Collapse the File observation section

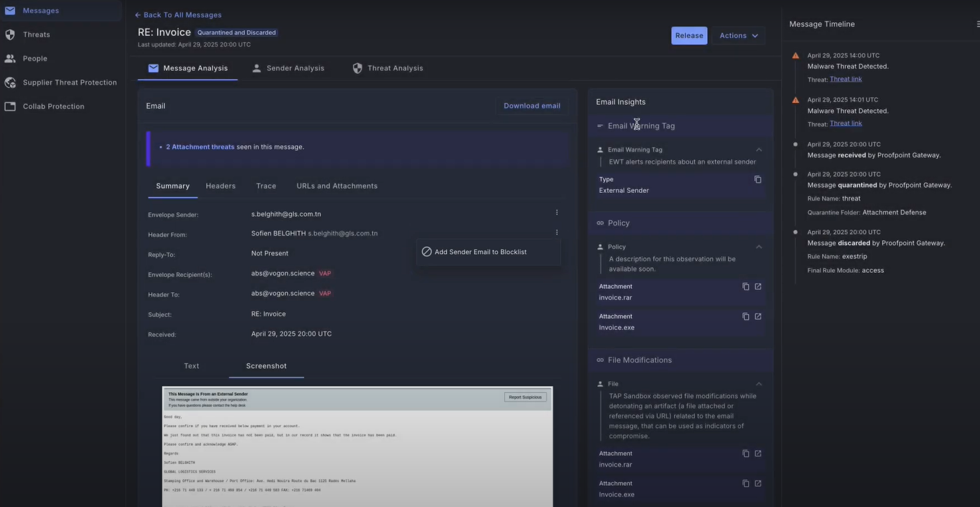[x=759, y=384]
